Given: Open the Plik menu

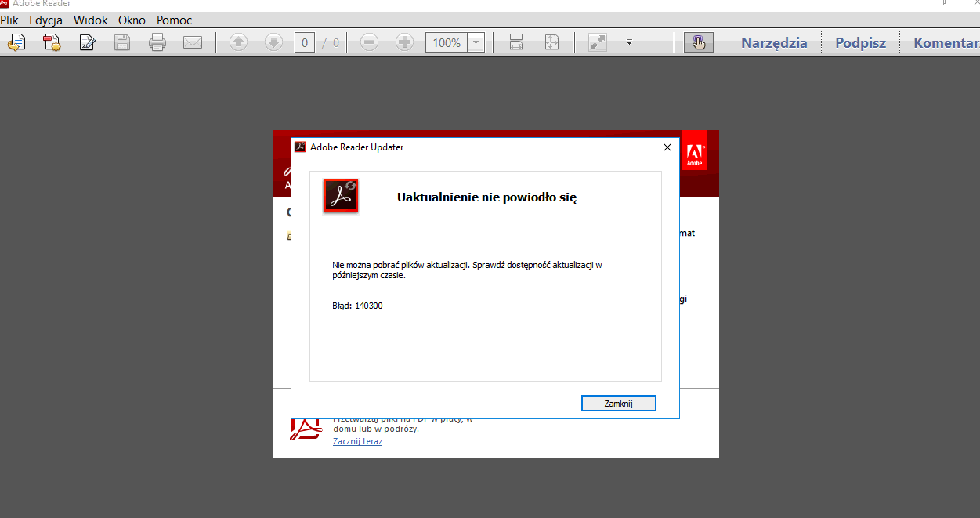Looking at the screenshot, I should coord(9,20).
